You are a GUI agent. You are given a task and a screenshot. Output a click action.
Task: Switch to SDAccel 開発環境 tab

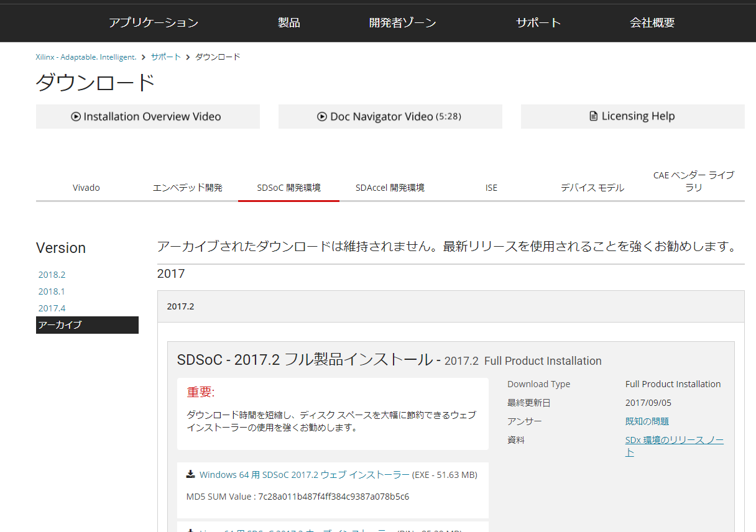(x=390, y=188)
